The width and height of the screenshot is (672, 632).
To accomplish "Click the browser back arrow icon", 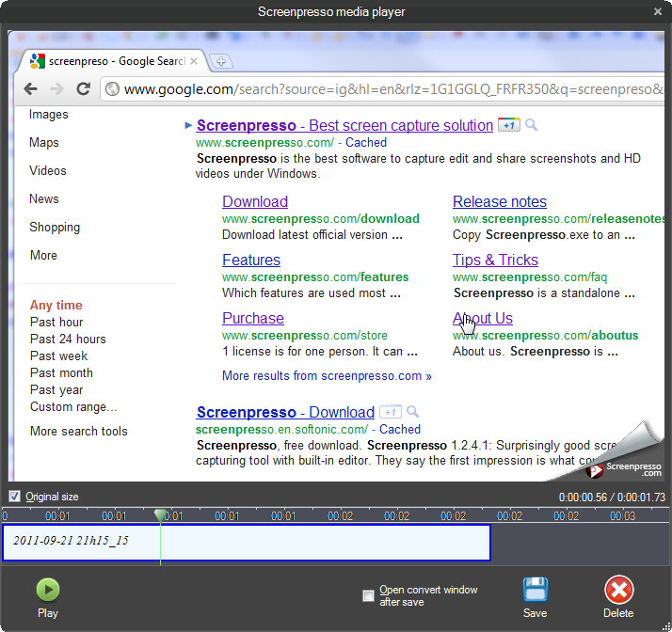I will (30, 89).
